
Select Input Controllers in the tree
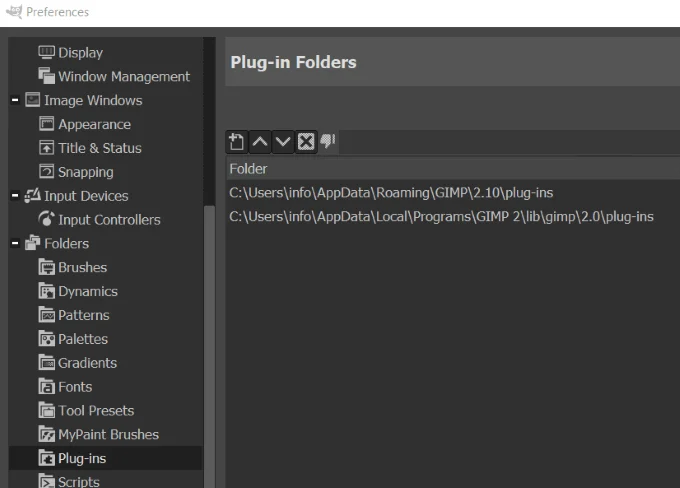point(109,220)
